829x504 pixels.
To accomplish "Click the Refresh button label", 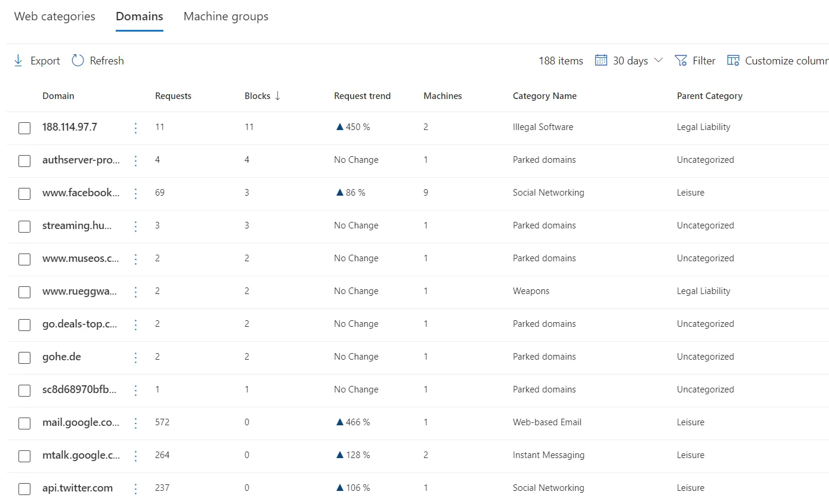I will [107, 60].
